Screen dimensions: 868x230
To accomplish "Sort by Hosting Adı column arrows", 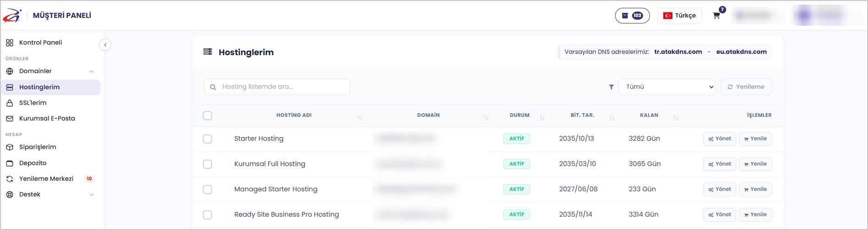I will click(x=360, y=118).
